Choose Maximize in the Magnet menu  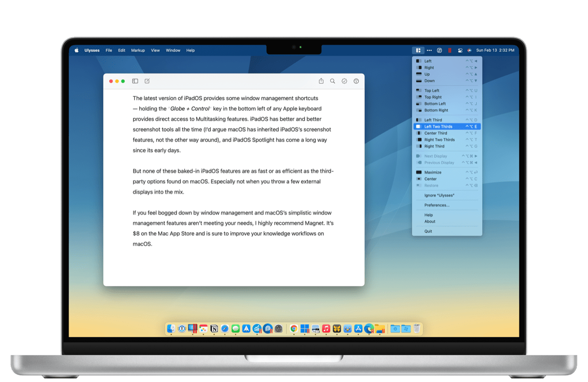coord(447,172)
